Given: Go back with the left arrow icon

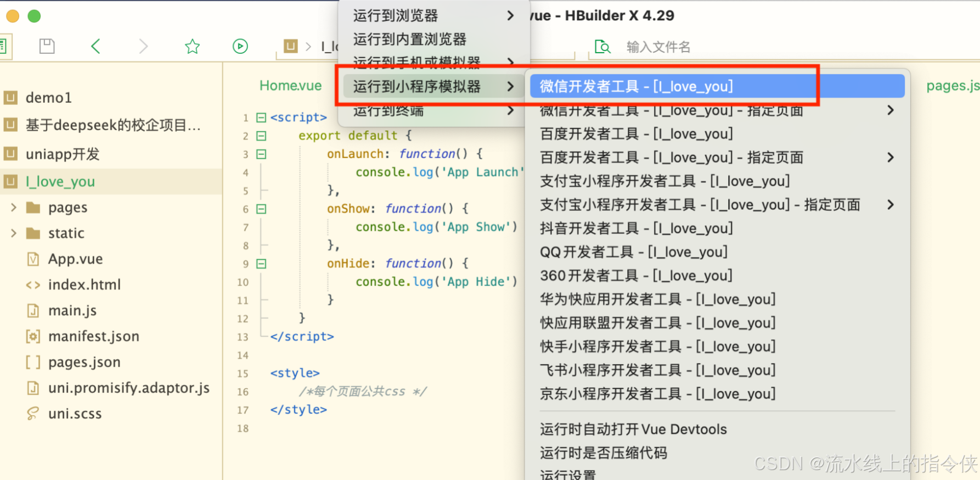Looking at the screenshot, I should point(95,46).
